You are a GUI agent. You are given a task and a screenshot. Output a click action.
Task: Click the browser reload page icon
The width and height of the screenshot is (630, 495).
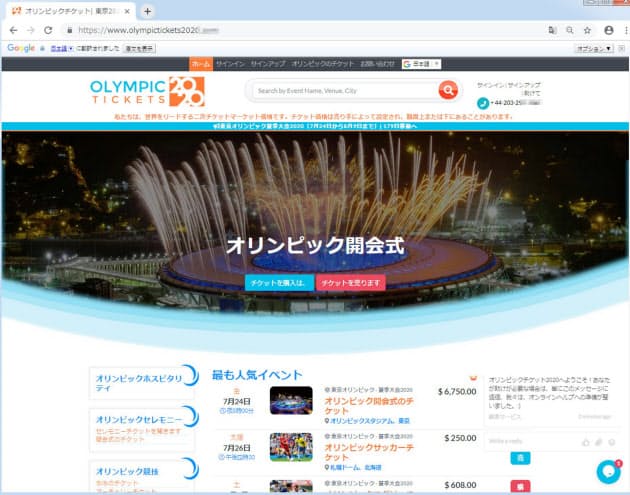point(48,31)
